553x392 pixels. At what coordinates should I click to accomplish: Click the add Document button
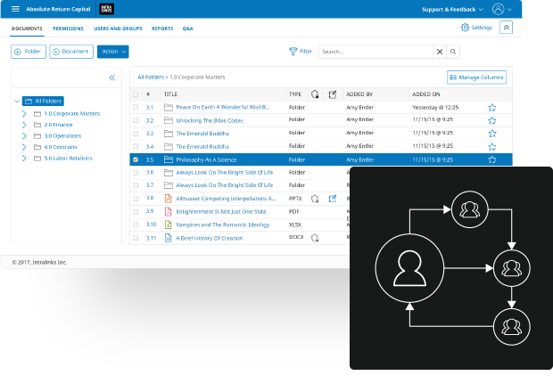[71, 52]
